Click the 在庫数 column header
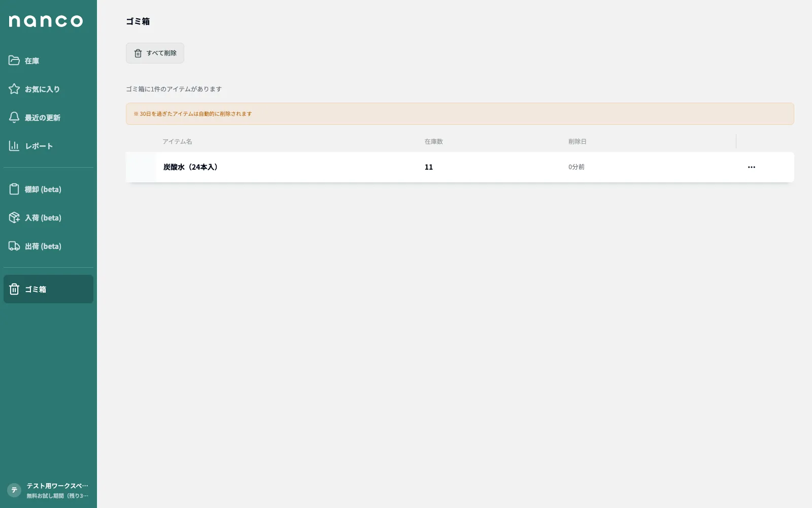 pos(434,142)
